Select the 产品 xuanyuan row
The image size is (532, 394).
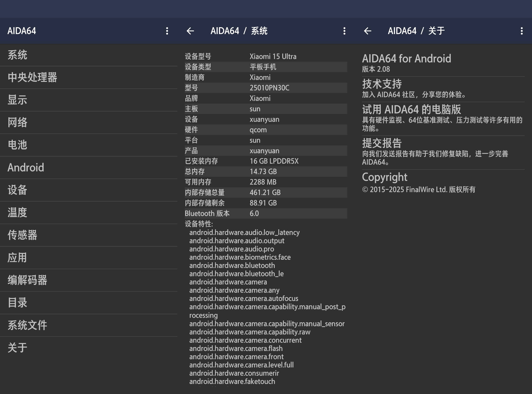(266, 151)
